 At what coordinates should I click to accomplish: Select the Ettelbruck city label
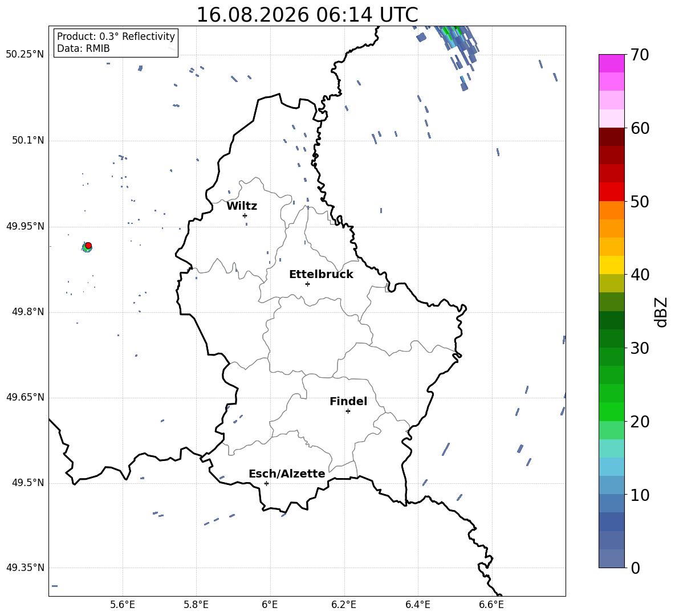click(321, 275)
